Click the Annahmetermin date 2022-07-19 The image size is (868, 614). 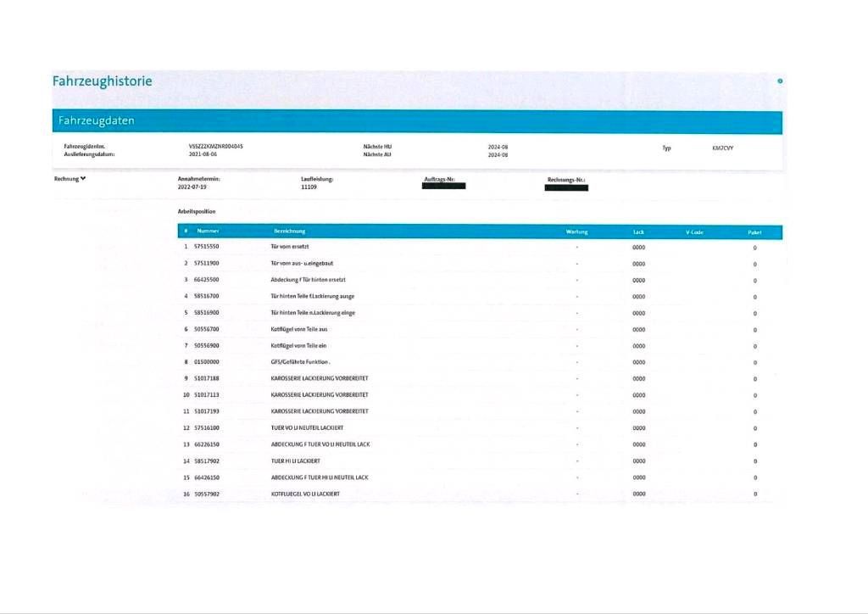pyautogui.click(x=192, y=187)
